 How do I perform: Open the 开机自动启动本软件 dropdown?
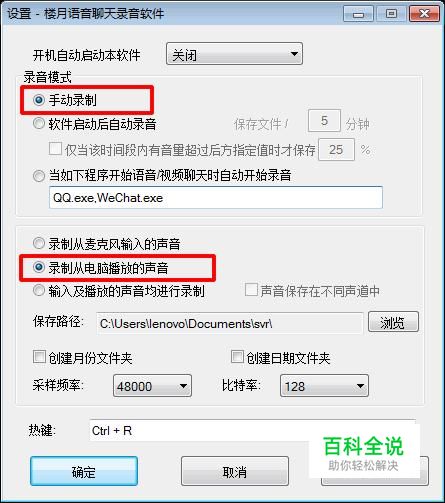tap(234, 54)
